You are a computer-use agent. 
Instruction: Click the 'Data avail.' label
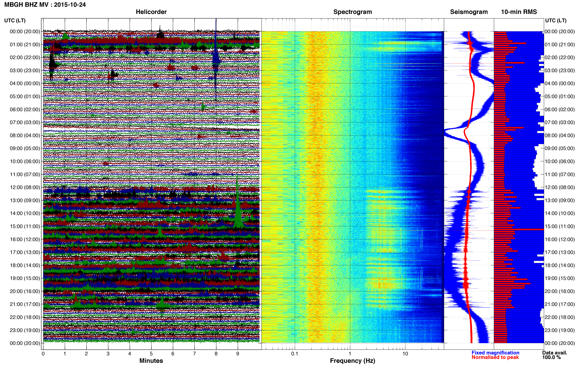555,353
